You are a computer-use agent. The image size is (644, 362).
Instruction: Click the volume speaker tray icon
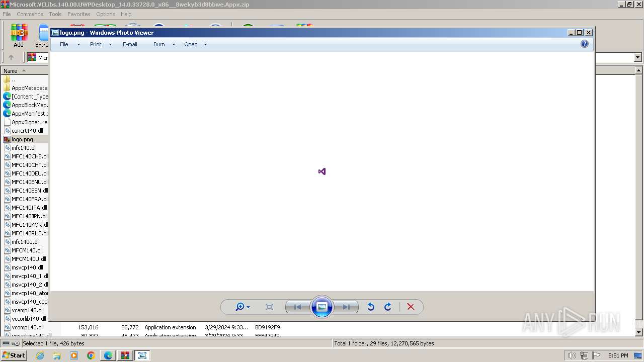click(x=572, y=355)
